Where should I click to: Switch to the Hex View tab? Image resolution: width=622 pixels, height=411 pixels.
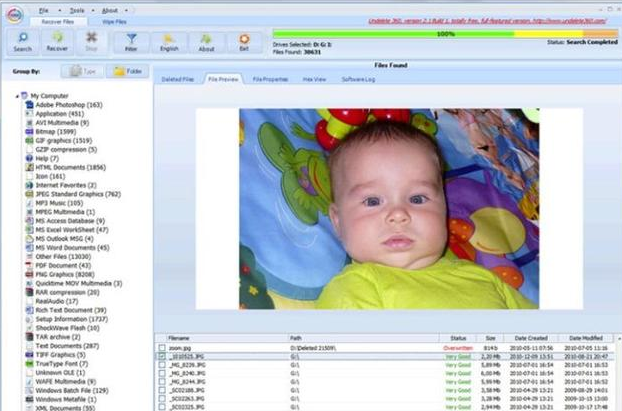click(316, 78)
